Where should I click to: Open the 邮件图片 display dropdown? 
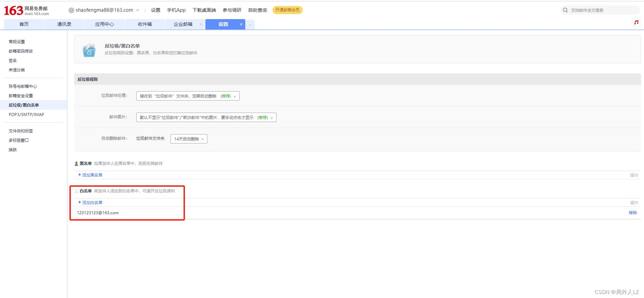click(206, 117)
